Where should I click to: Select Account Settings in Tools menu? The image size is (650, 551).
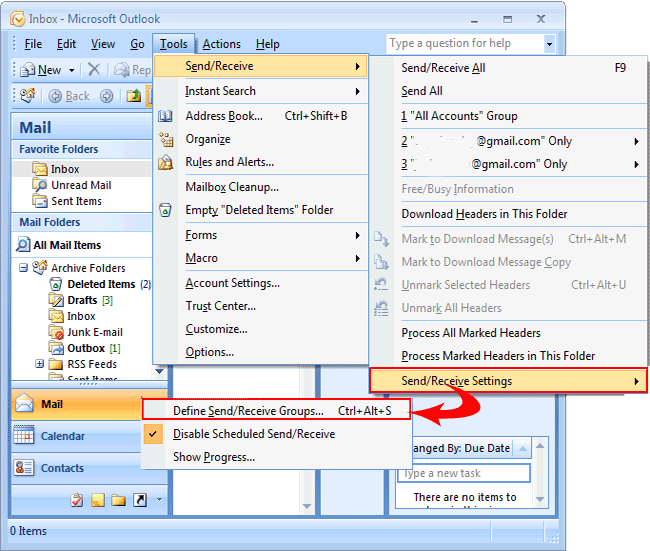click(x=260, y=283)
